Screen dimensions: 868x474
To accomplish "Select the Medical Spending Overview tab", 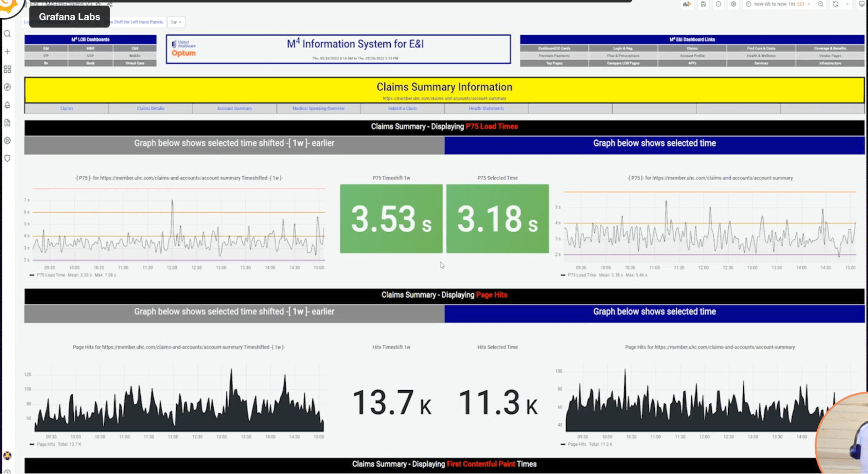I will (318, 109).
